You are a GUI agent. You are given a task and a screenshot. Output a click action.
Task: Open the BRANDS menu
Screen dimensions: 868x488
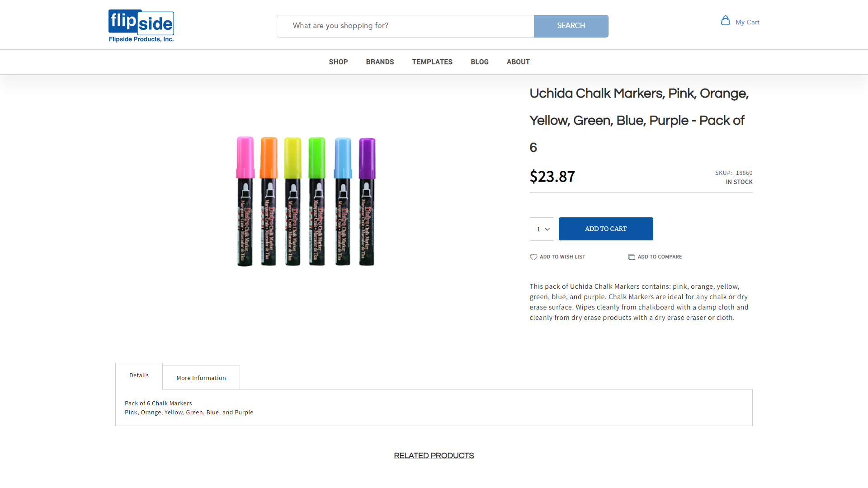[380, 62]
